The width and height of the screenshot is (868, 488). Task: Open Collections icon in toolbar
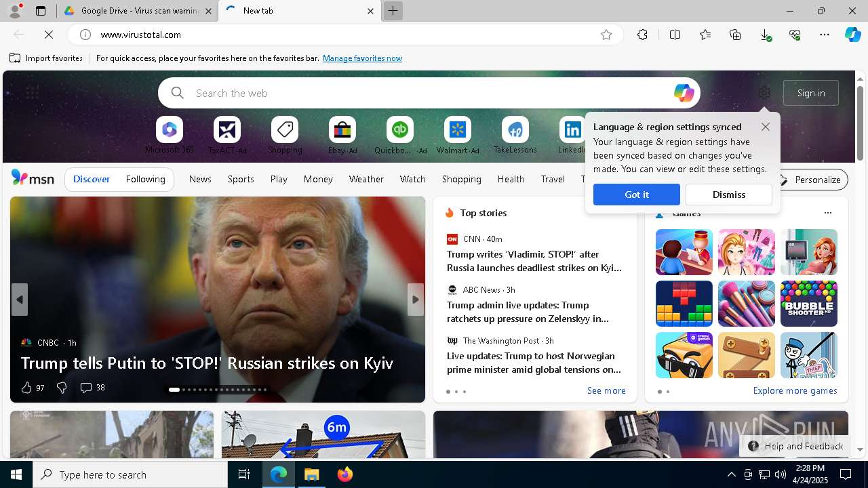(x=735, y=35)
